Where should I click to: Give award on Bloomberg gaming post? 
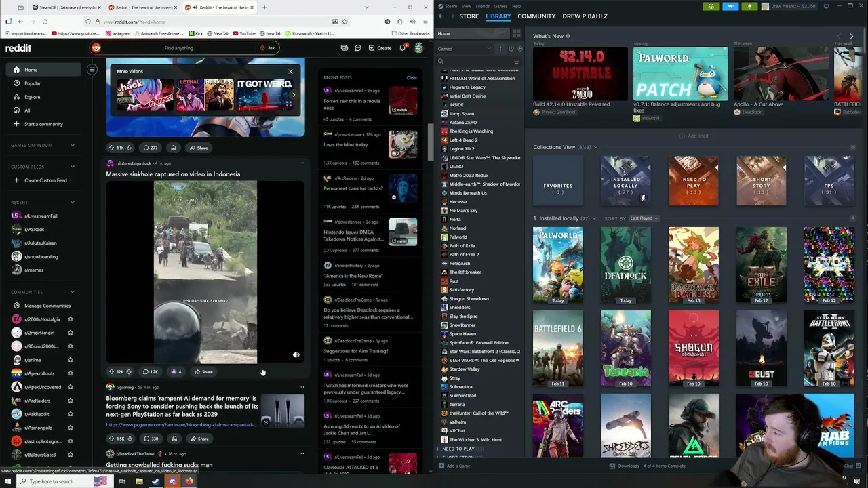coord(174,439)
